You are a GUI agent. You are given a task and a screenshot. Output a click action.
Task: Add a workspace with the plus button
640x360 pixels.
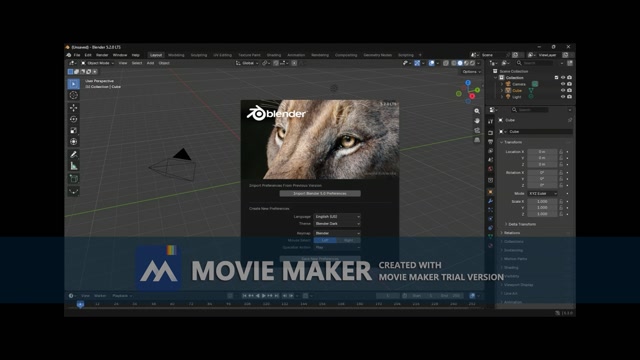pos(420,55)
